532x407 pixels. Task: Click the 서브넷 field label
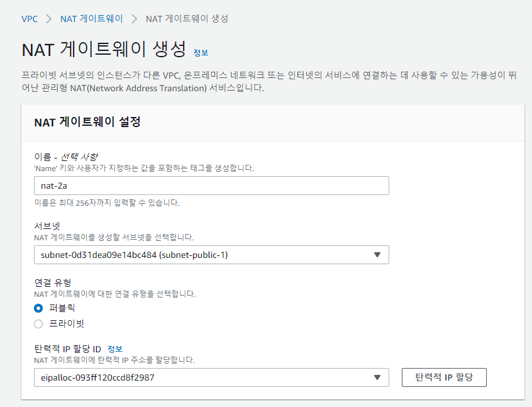pos(46,226)
